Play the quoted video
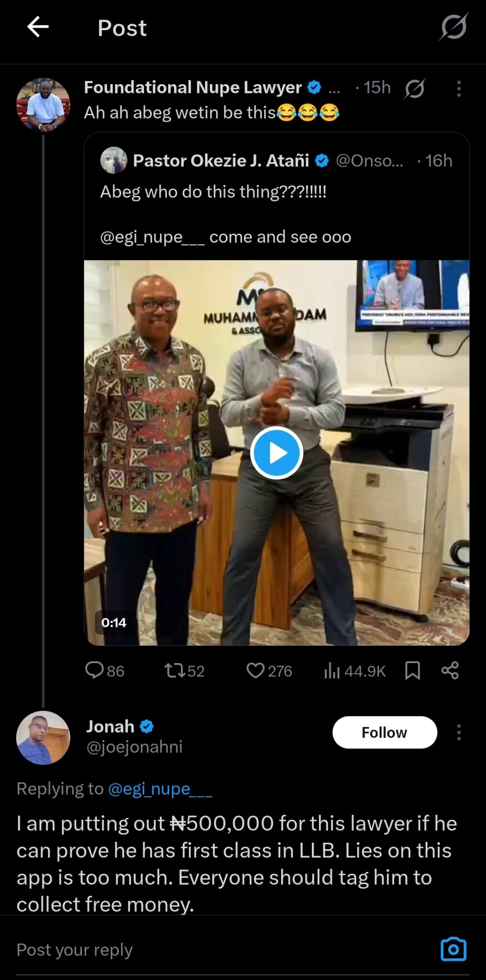Viewport: 486px width, 980px height. click(x=276, y=453)
